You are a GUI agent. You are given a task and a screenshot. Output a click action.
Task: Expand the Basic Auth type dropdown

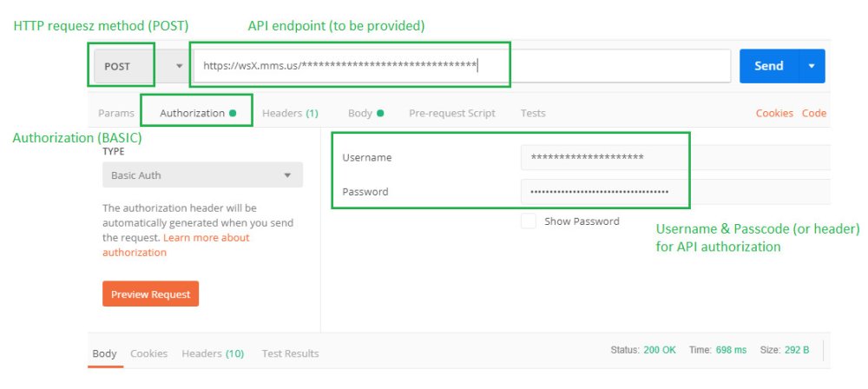tap(202, 175)
